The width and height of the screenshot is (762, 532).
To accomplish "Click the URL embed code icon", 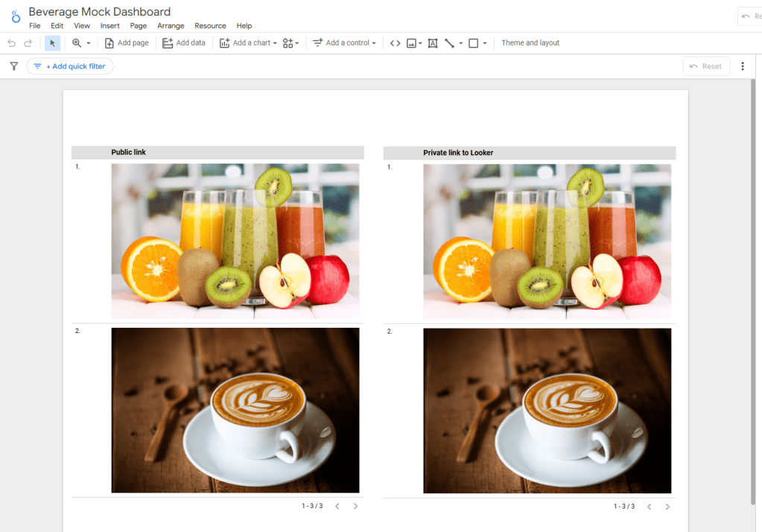I will click(x=396, y=43).
